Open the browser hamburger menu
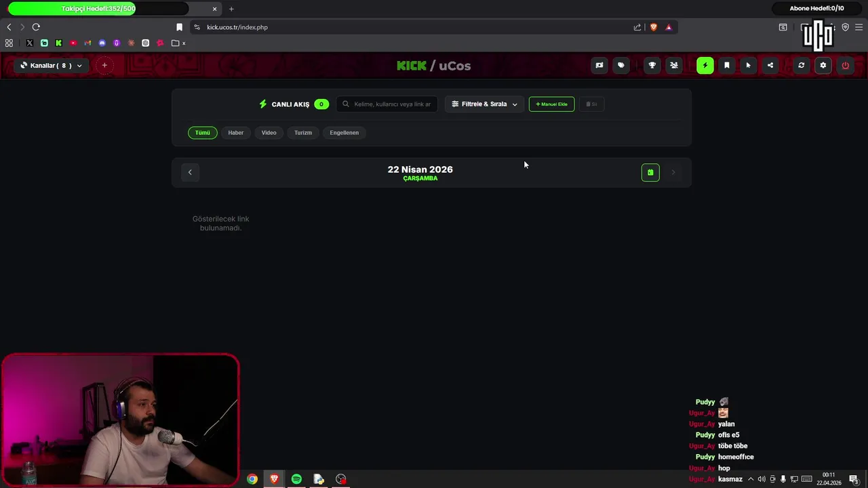 point(859,27)
